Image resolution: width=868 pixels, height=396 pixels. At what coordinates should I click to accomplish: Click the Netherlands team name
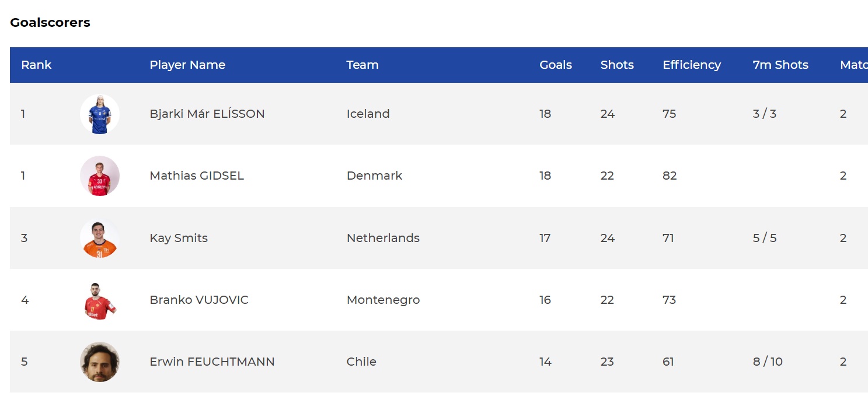[383, 238]
